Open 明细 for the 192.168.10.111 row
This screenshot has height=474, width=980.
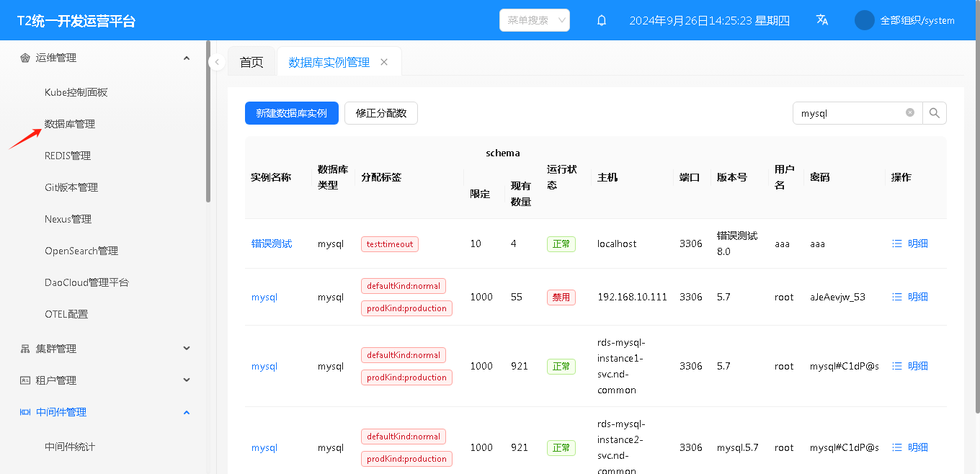point(910,297)
